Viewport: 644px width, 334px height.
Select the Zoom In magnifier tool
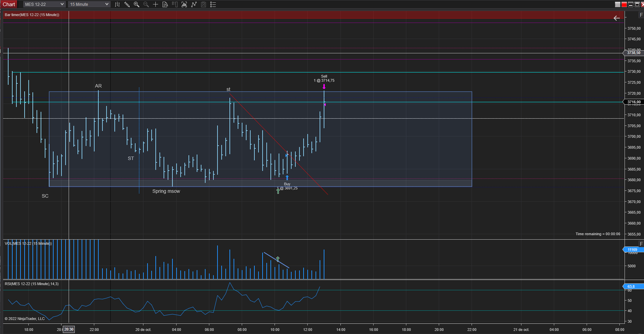pos(136,4)
